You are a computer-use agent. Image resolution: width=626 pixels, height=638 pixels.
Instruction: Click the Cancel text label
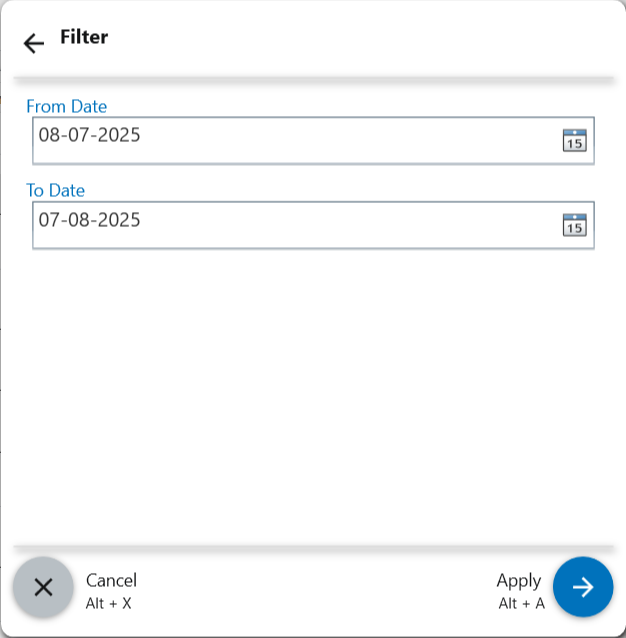[111, 580]
